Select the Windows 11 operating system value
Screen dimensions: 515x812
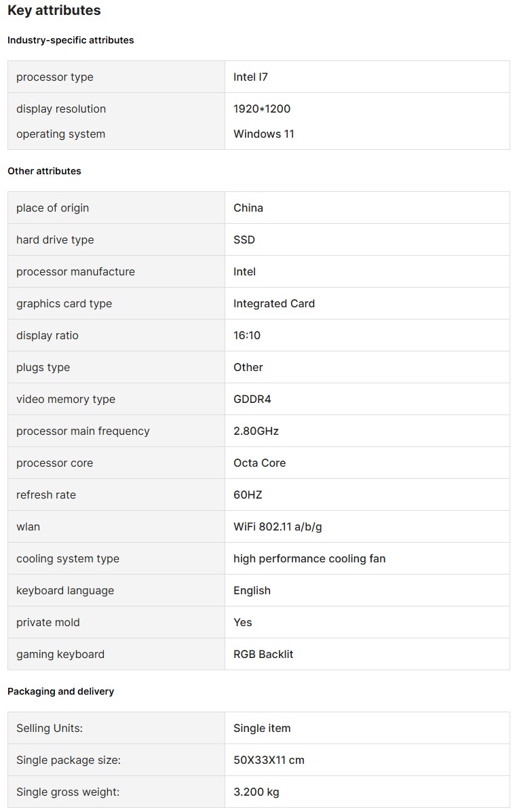coord(264,134)
